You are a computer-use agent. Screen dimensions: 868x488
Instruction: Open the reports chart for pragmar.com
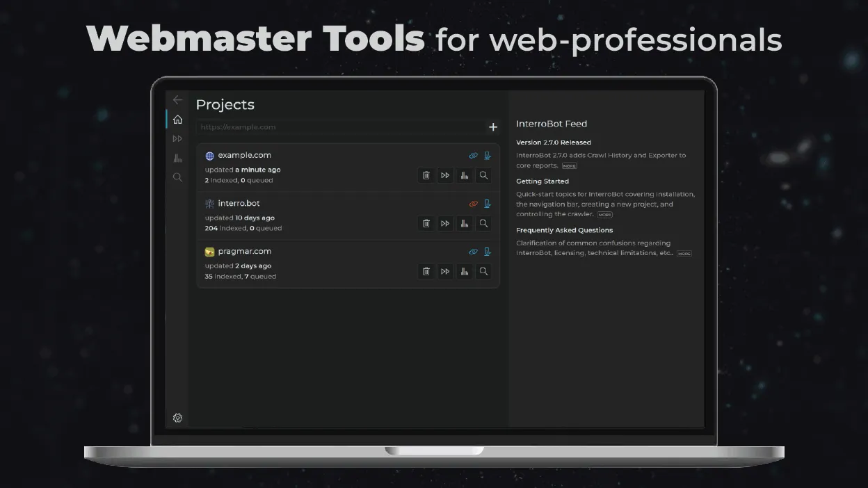[x=465, y=271]
